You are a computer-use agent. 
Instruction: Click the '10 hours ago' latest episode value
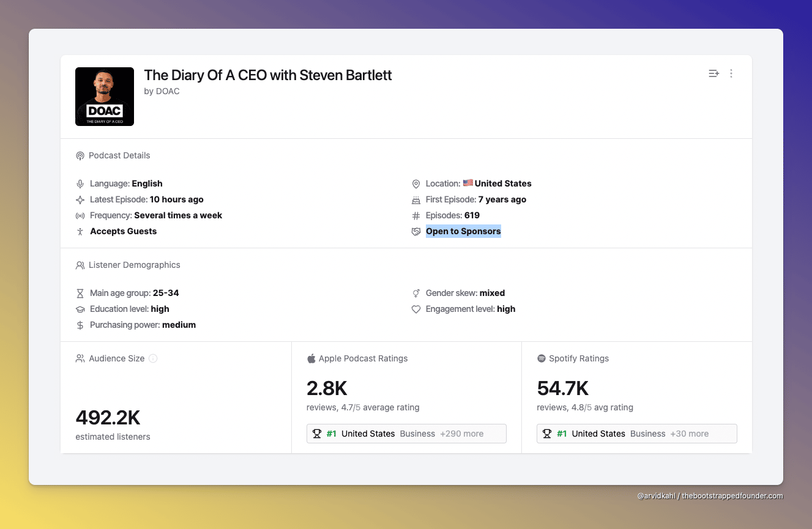(x=177, y=199)
